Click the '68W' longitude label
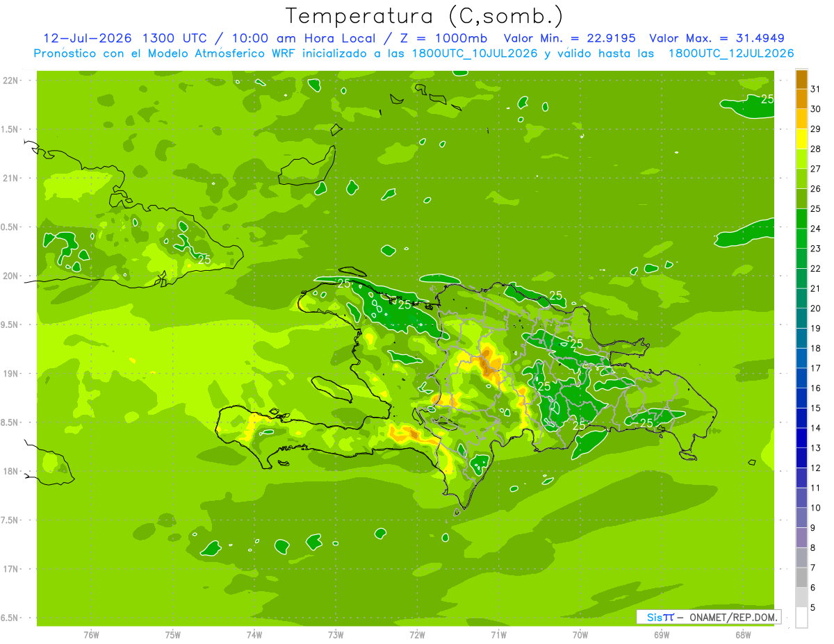The image size is (834, 644). (x=743, y=635)
